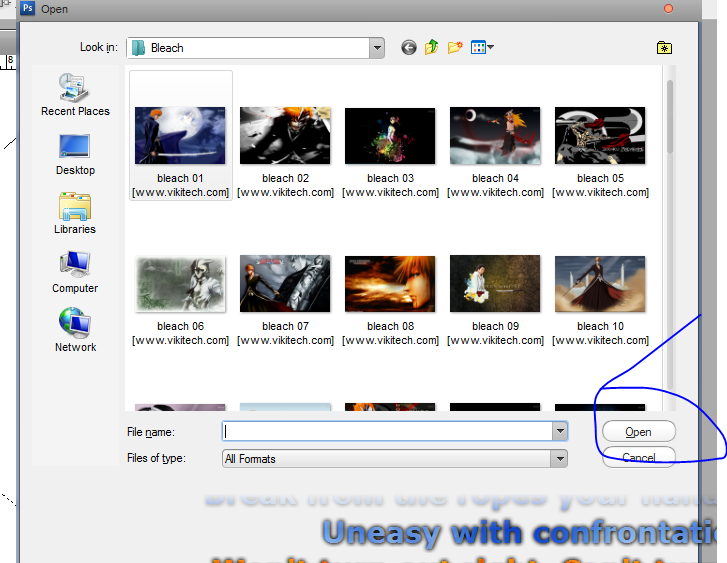The height and width of the screenshot is (563, 727).
Task: Select the bleach 09 thumbnail
Action: coord(495,284)
